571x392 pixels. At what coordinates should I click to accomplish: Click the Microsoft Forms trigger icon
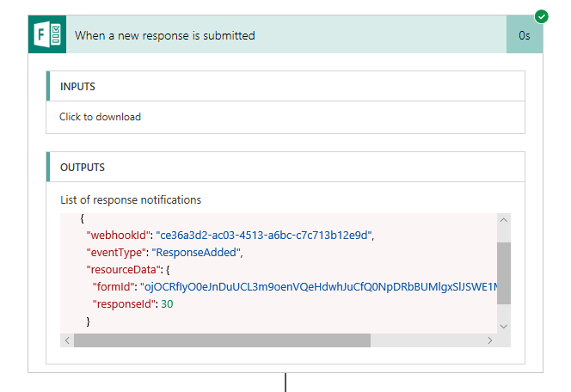[x=46, y=35]
